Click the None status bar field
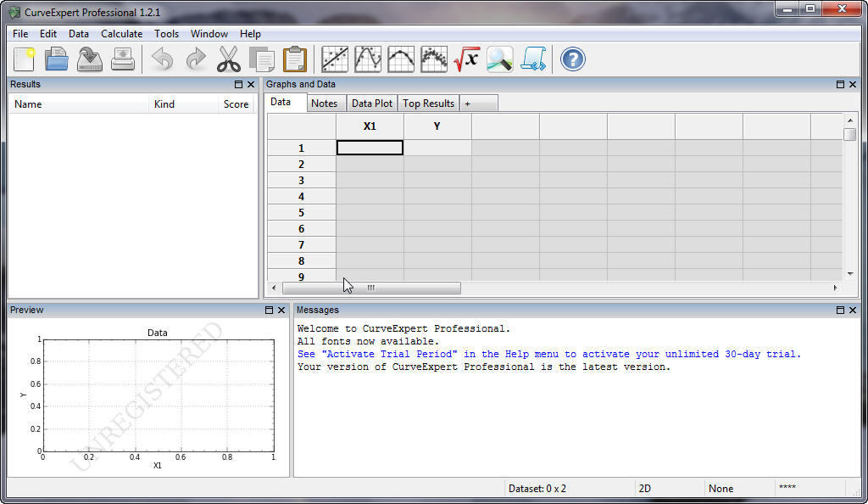Screen dimensions: 868x504 (x=739, y=489)
